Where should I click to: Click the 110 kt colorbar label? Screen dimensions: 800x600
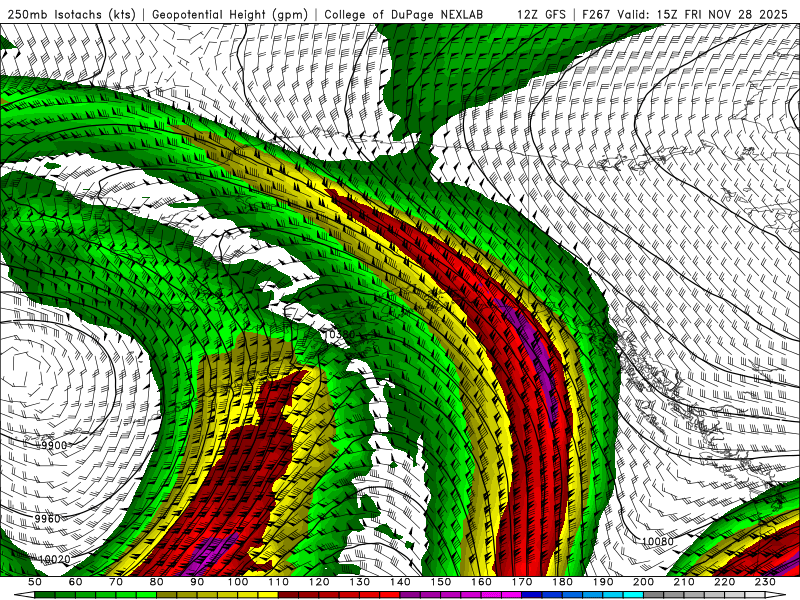click(x=278, y=582)
